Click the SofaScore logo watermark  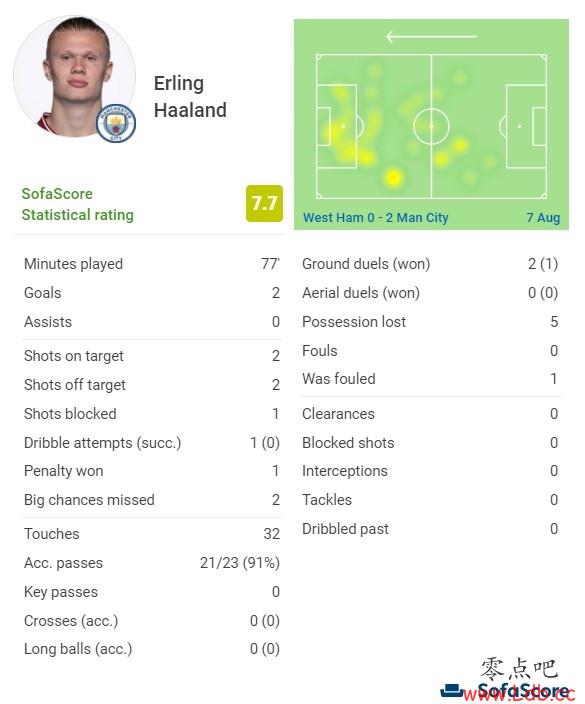coord(507,691)
